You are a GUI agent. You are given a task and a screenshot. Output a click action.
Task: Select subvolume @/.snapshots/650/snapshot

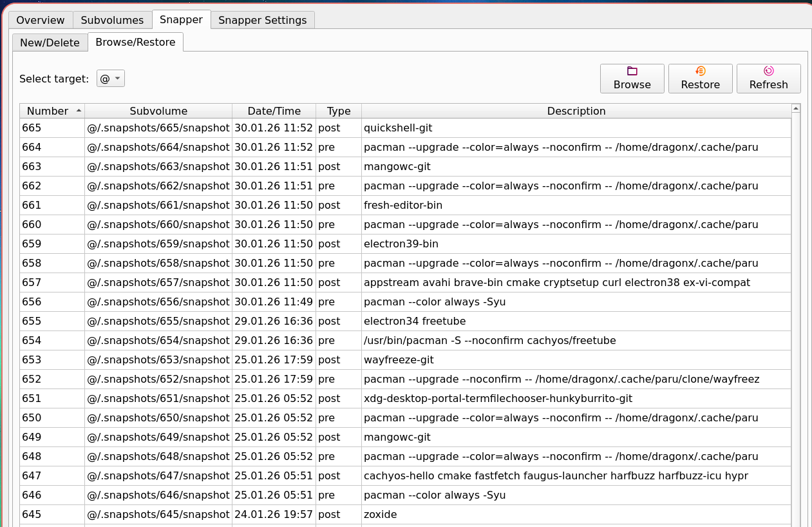(x=158, y=417)
